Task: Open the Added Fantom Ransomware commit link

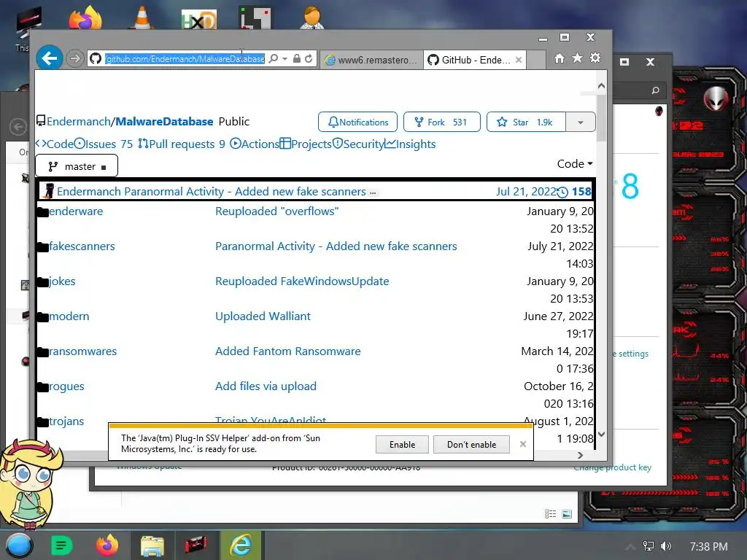Action: pos(287,351)
